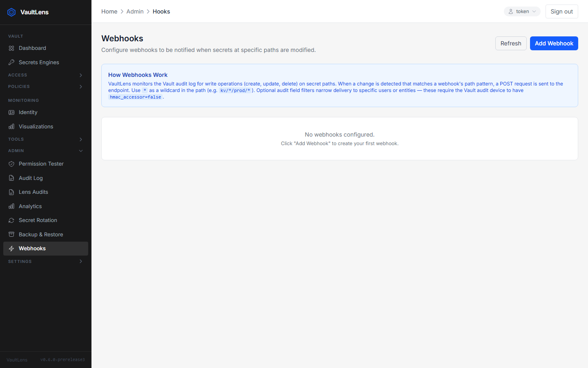Open the Secret Rotation page
Viewport: 588px width, 368px height.
point(46,220)
